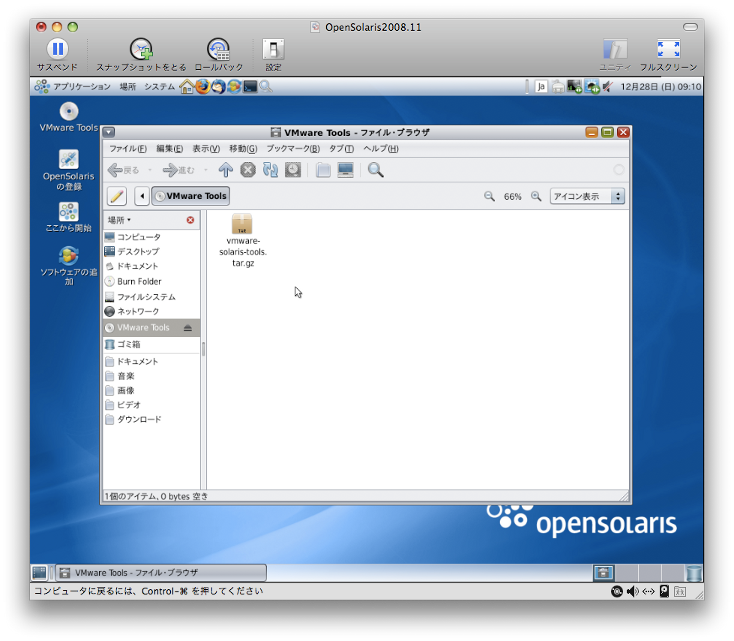734x641 pixels.
Task: Click the path bar left scroll arrow
Action: point(142,196)
